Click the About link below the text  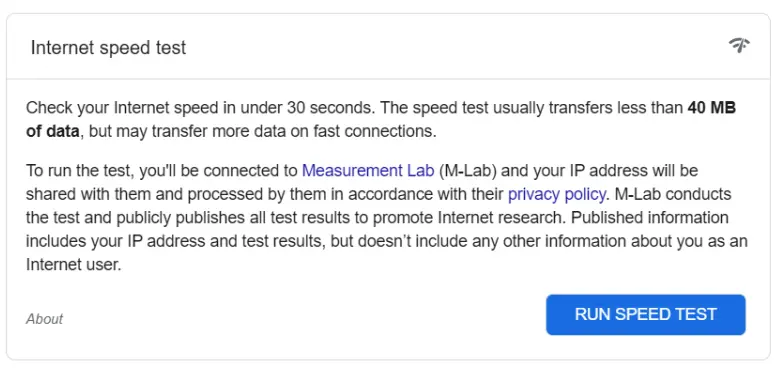(44, 319)
